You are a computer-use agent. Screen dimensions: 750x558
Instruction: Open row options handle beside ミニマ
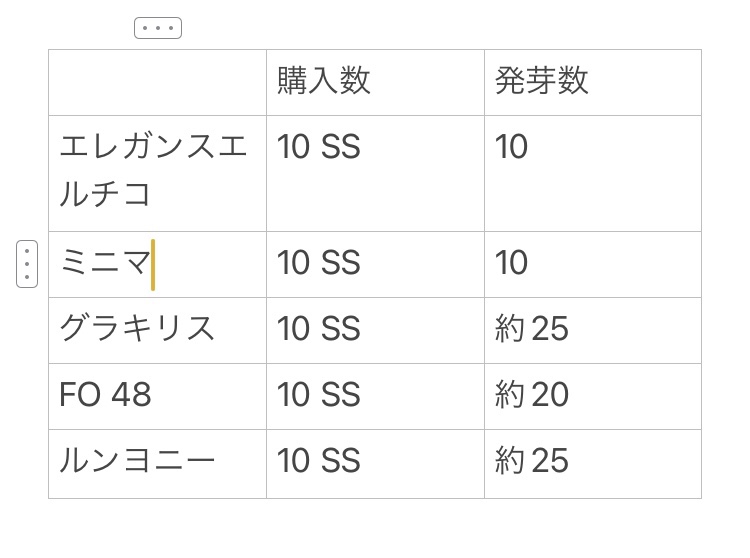(x=27, y=264)
